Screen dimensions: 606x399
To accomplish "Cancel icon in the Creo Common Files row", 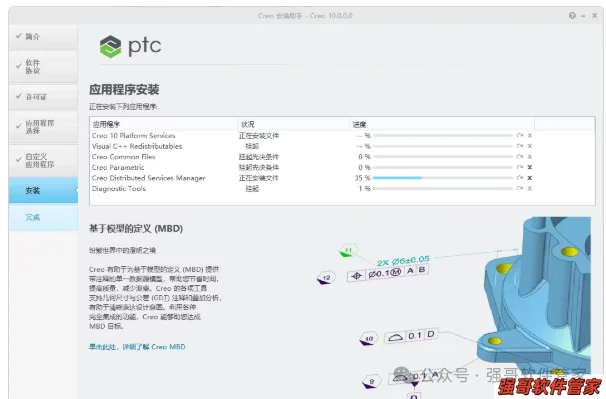I will (530, 157).
